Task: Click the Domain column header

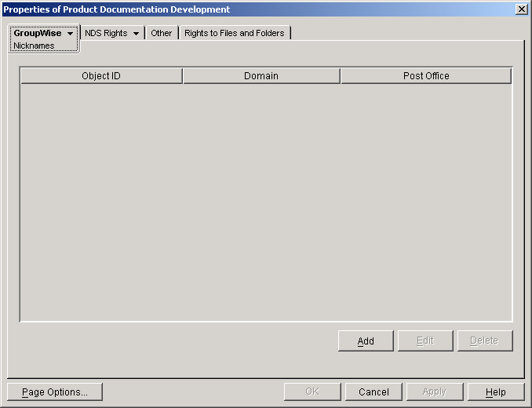Action: click(x=261, y=75)
